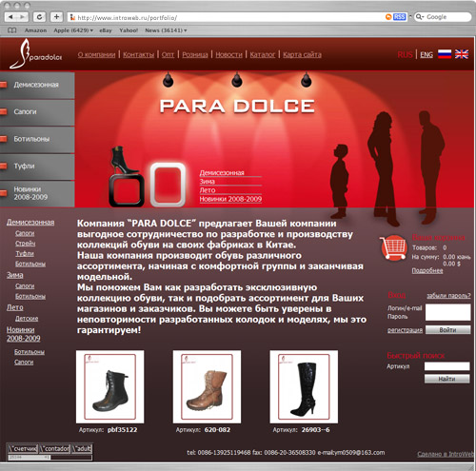Switch language to RUS
476x471 pixels.
[405, 54]
